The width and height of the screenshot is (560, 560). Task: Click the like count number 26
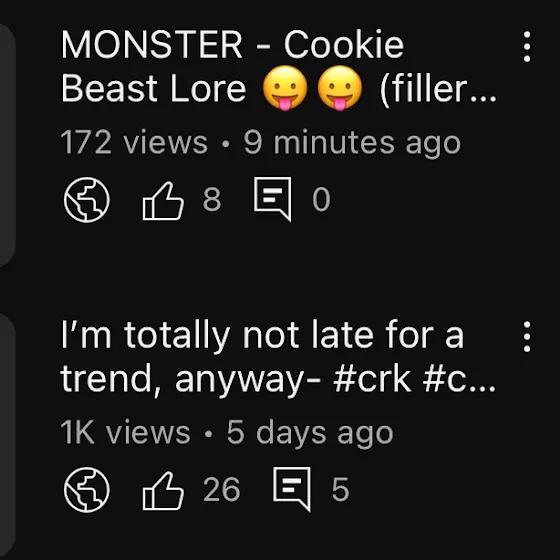(x=222, y=490)
